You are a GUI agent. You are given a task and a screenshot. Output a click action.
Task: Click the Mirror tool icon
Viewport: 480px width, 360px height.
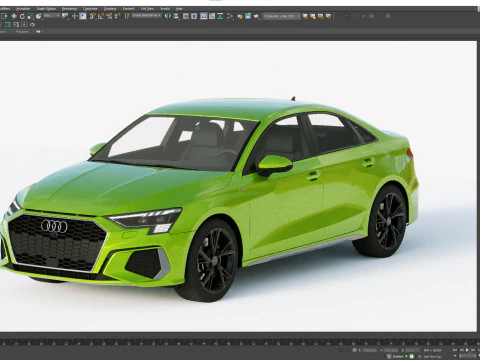[x=169, y=16]
